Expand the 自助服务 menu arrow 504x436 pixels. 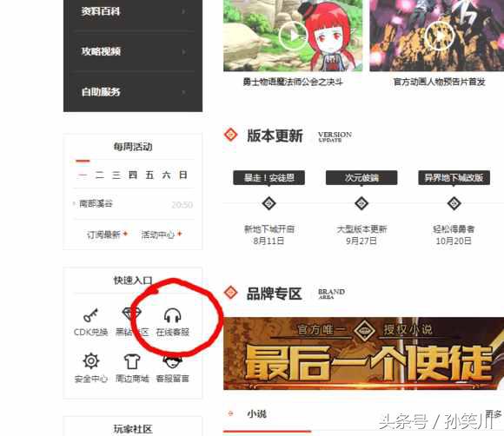pos(183,93)
